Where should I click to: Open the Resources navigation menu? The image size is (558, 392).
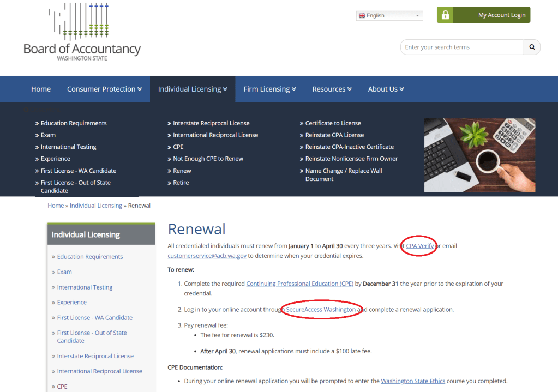(x=332, y=89)
